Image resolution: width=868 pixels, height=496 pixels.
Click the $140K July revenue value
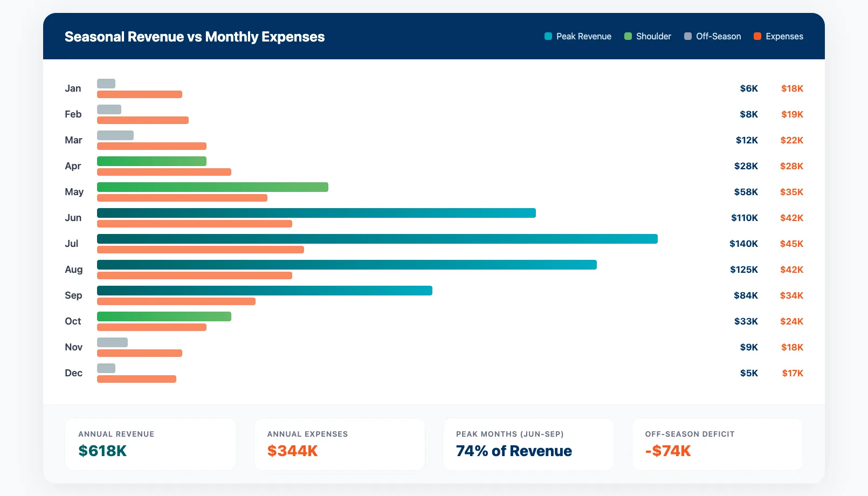(x=743, y=244)
